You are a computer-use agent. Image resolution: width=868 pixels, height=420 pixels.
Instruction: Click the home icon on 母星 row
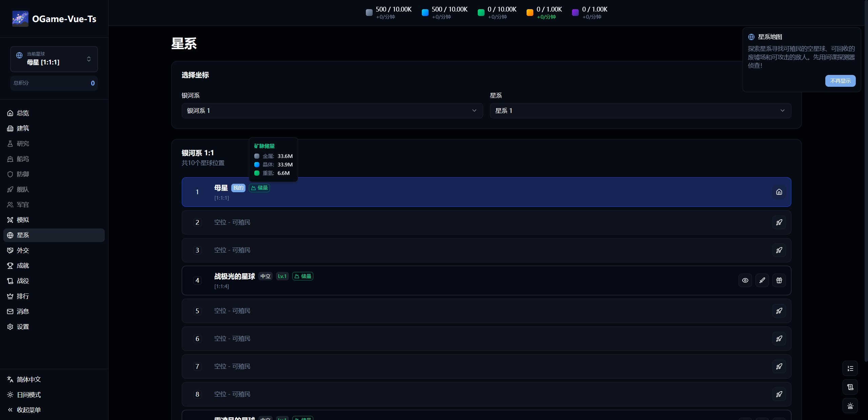tap(779, 192)
